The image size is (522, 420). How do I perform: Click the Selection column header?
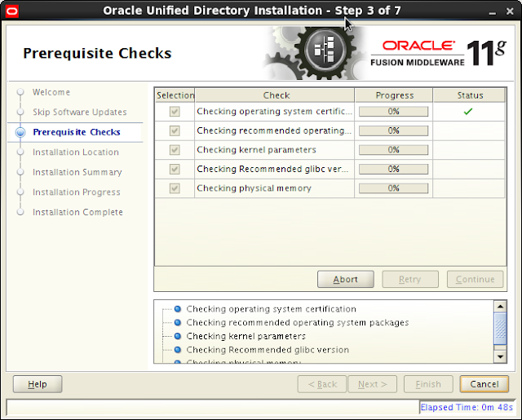point(175,95)
